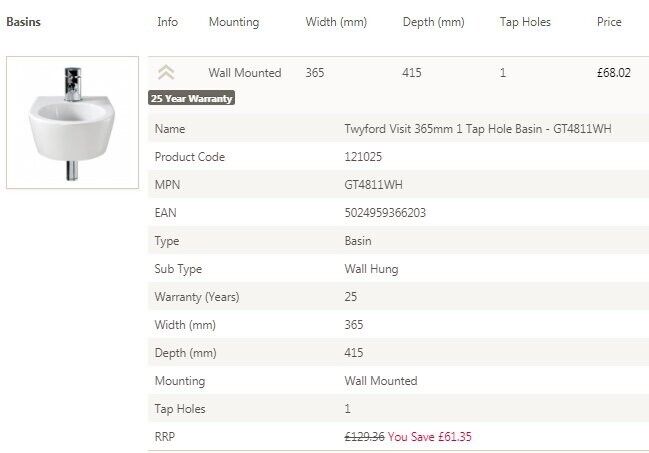Select the £68.02 price value

point(614,73)
